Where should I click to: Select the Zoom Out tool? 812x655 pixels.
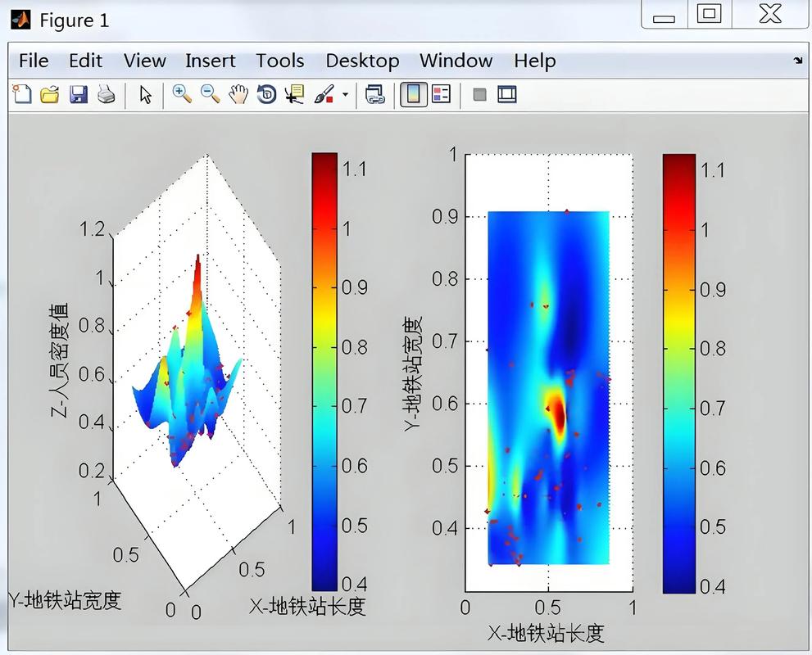(210, 94)
